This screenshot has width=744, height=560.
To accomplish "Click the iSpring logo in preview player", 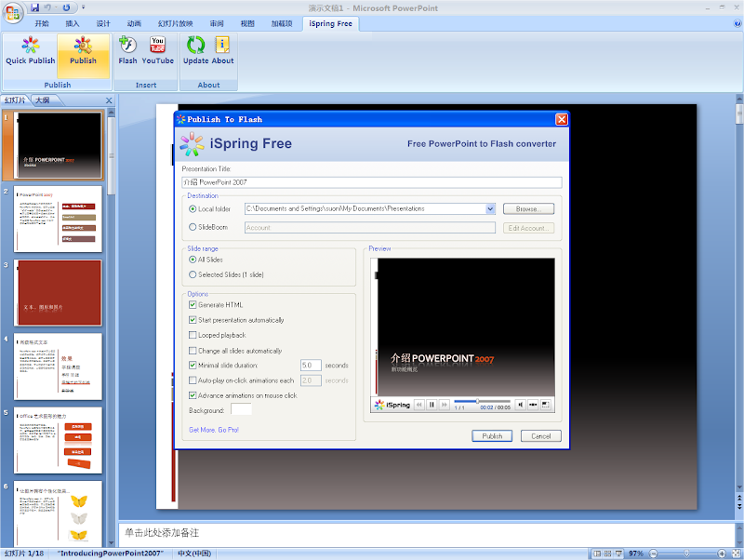I will click(392, 405).
